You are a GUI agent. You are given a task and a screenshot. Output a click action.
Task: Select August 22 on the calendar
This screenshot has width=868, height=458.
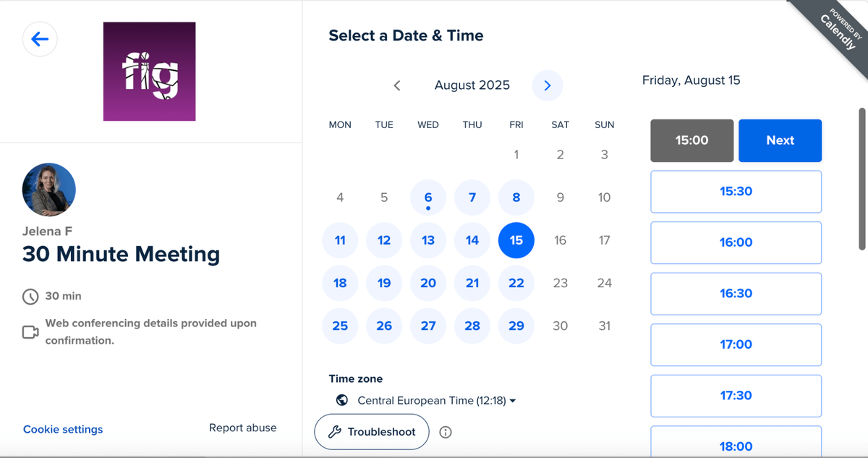tap(516, 283)
